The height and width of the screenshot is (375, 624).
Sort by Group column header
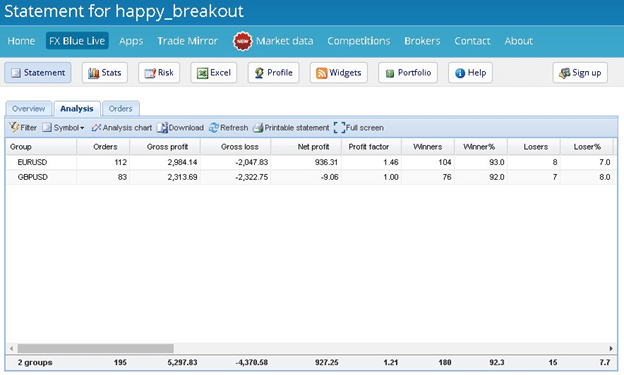(x=41, y=146)
